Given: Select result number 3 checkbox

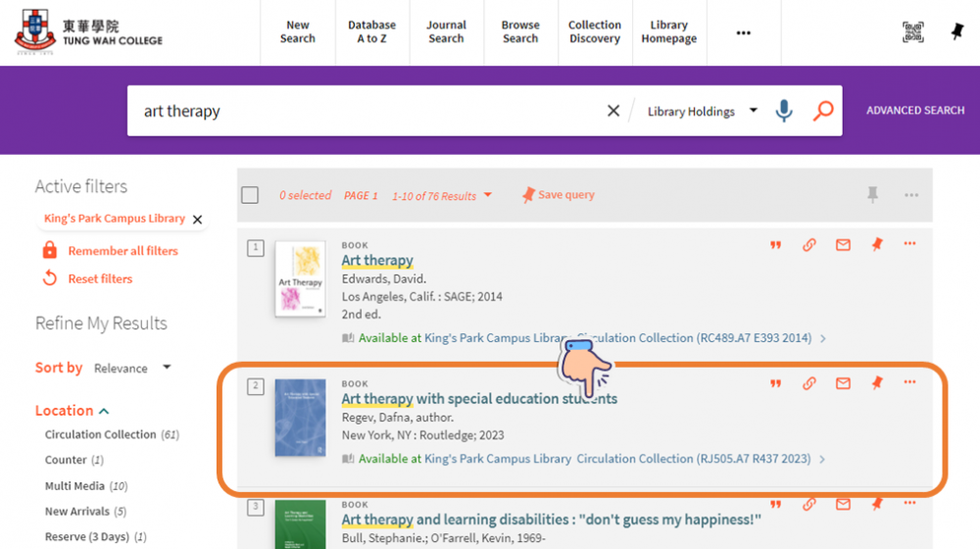Looking at the screenshot, I should (x=255, y=507).
